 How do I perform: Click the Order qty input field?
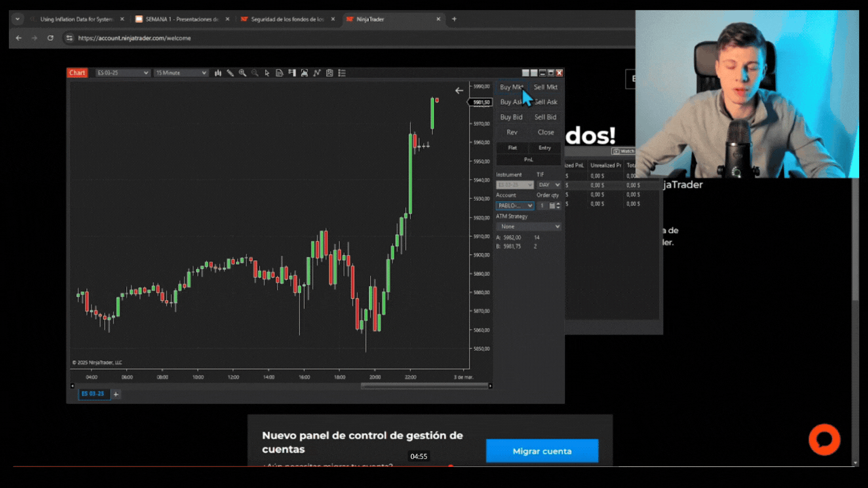(542, 205)
